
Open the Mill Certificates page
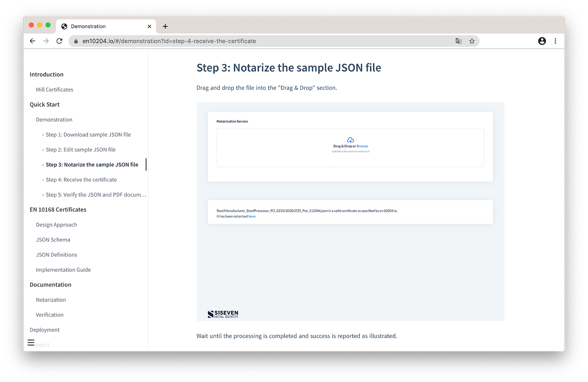[54, 90]
